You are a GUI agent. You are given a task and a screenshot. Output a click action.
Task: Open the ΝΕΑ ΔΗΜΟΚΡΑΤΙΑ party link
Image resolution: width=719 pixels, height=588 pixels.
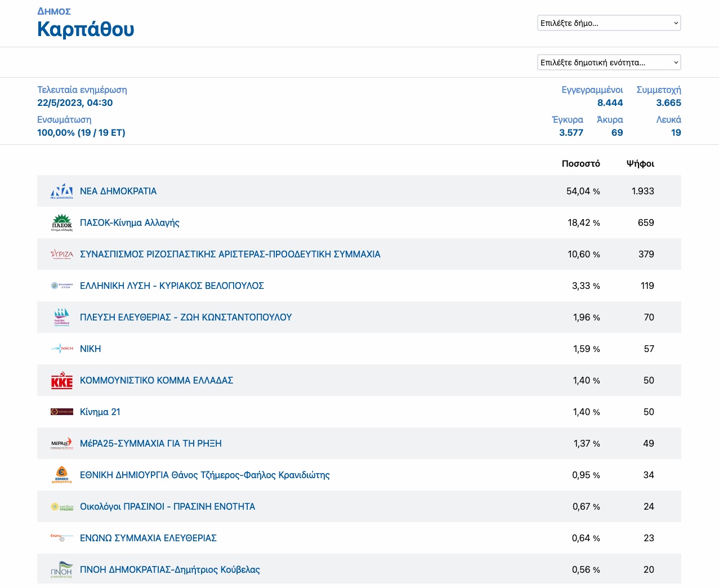[x=118, y=191]
